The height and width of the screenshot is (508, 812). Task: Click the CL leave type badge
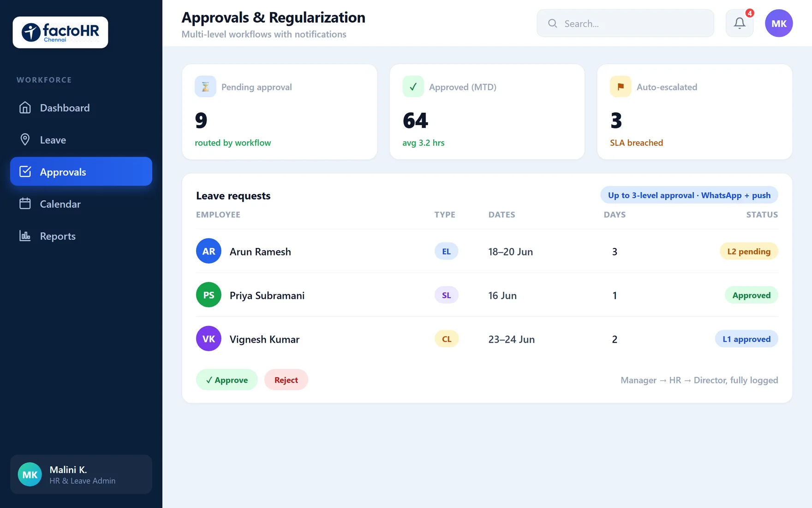click(446, 339)
